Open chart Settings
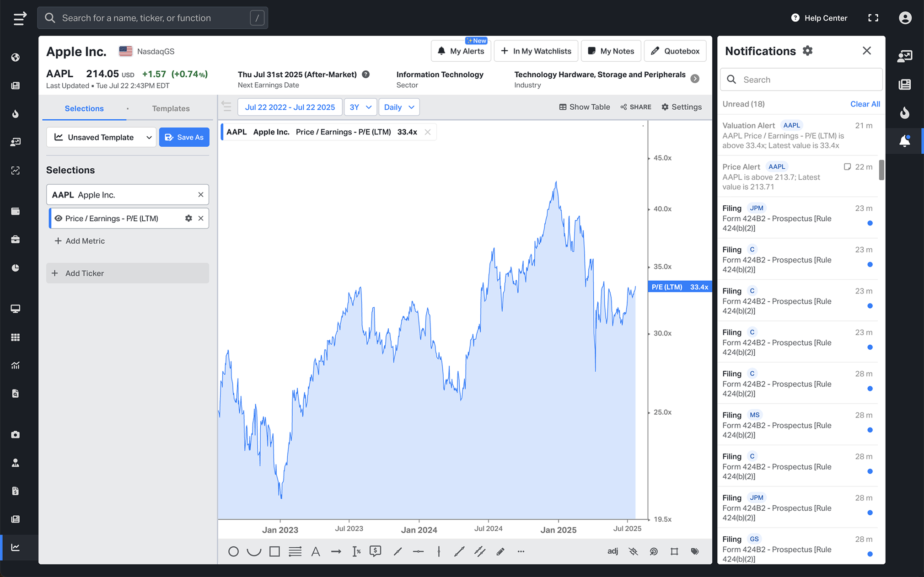The height and width of the screenshot is (577, 924). pos(682,107)
